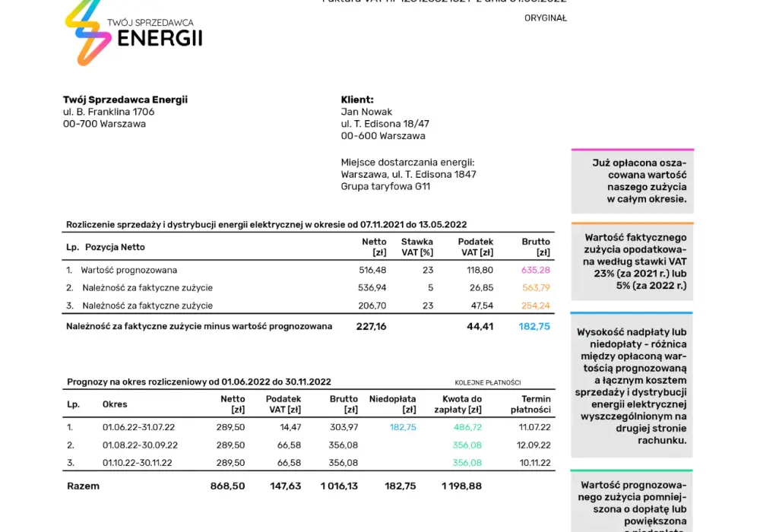Click VAT amount 47,54
The width and height of the screenshot is (760, 532).
click(x=482, y=306)
